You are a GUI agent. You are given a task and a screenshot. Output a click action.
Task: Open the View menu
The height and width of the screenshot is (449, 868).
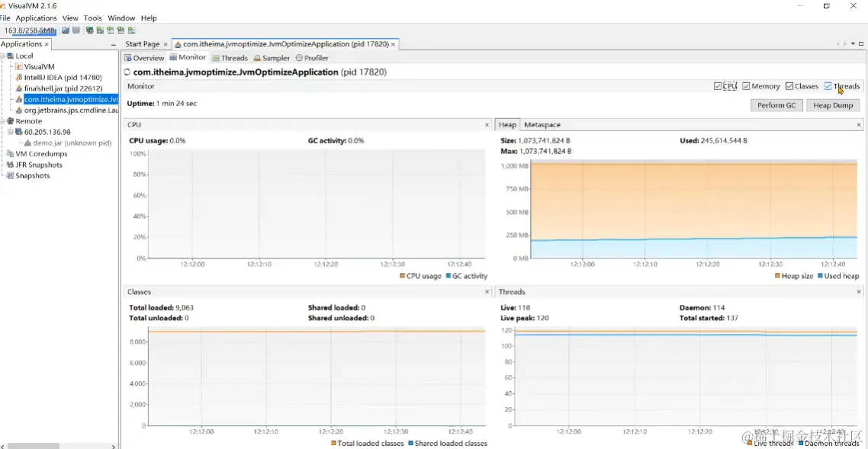click(70, 18)
